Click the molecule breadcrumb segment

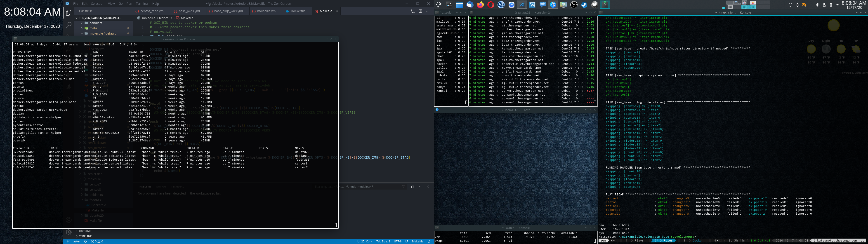[149, 18]
